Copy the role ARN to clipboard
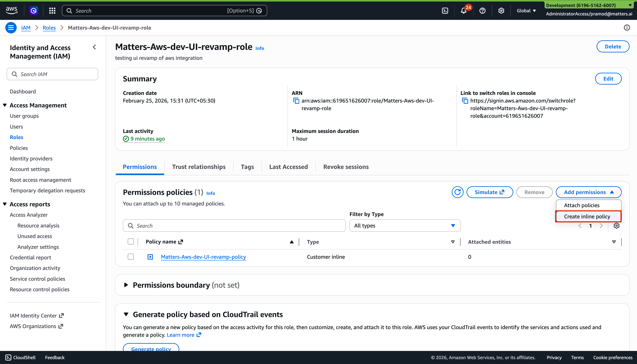Screen dimensions: 637x364 pyautogui.click(x=296, y=101)
